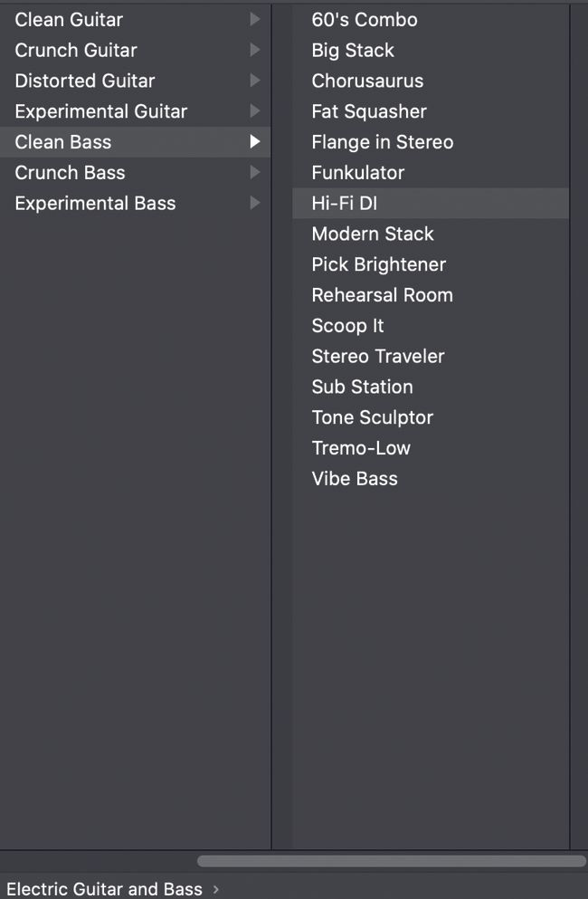Choose the Big Stack patch
The height and width of the screenshot is (899, 588).
click(353, 50)
